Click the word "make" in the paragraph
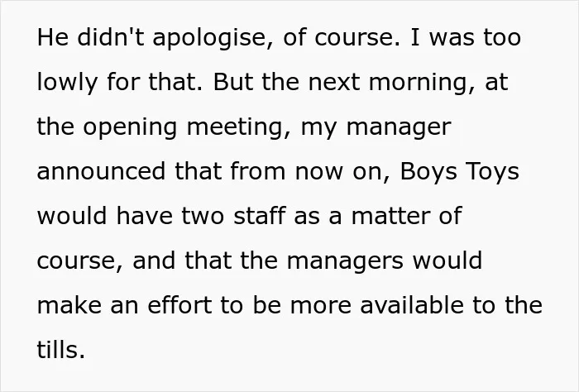Viewport: 579px width, 392px height. (69, 306)
